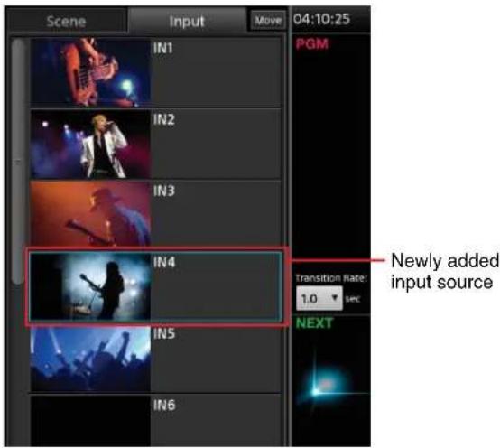Select the IN4 silhouette guitarist thumbnail
Image resolution: width=500 pixels, height=448 pixels.
[90, 286]
